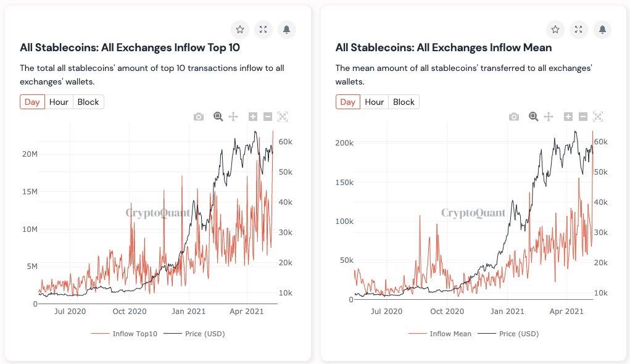The image size is (630, 364).
Task: Star the Inflow Top 10 chart as favorite
Action: [x=239, y=29]
